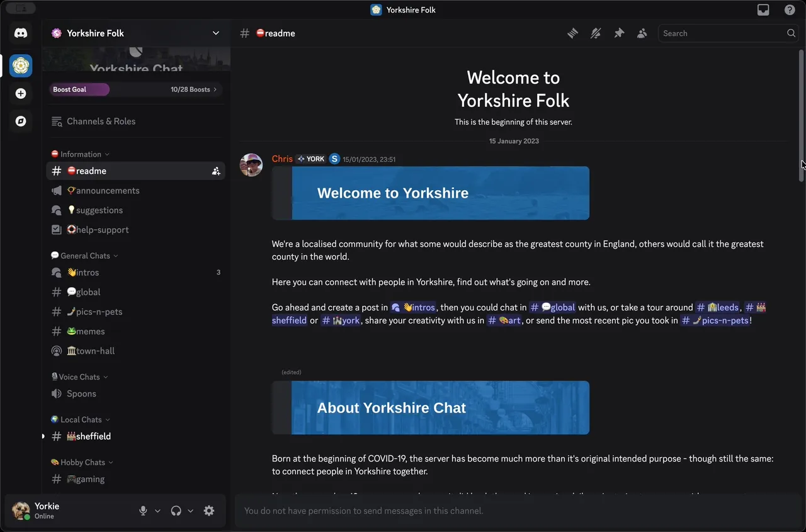Collapse the General Chats category

[x=84, y=256]
